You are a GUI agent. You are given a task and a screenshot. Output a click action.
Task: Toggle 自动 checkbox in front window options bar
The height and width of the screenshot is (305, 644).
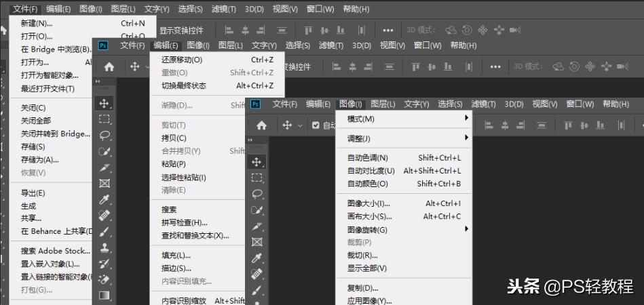click(x=316, y=125)
